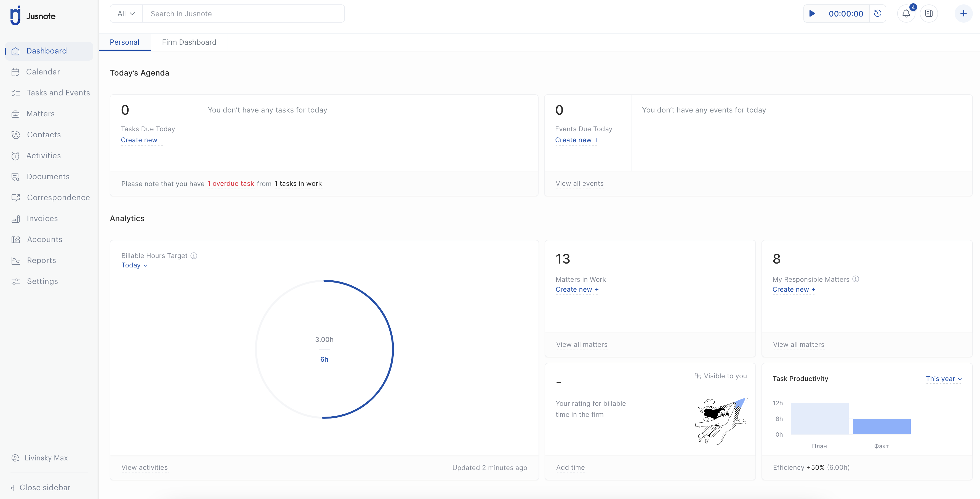
Task: Go to Reports in the sidebar
Action: click(x=41, y=260)
